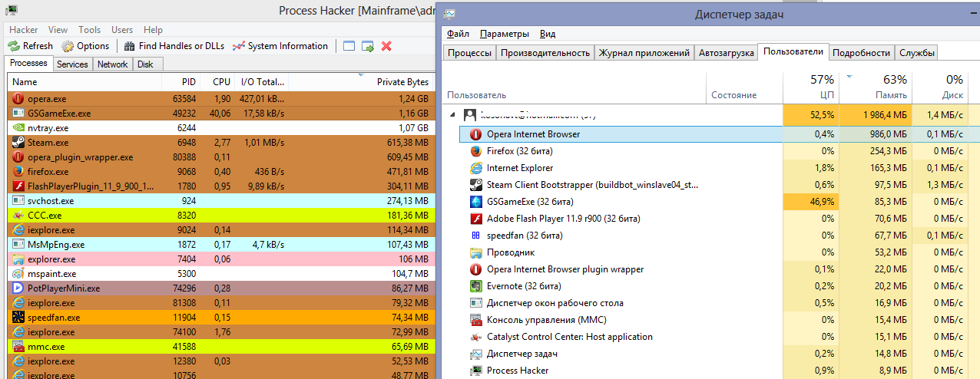Switch to Службы tab
The width and height of the screenshot is (980, 379).
click(x=916, y=53)
